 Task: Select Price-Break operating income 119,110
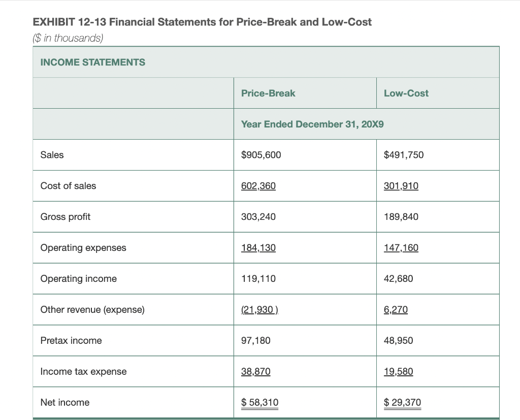258,279
